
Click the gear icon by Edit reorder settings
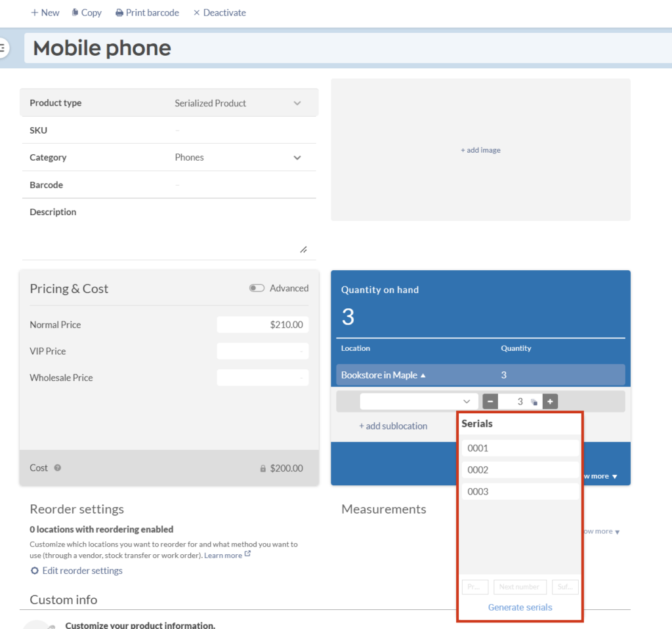[33, 571]
